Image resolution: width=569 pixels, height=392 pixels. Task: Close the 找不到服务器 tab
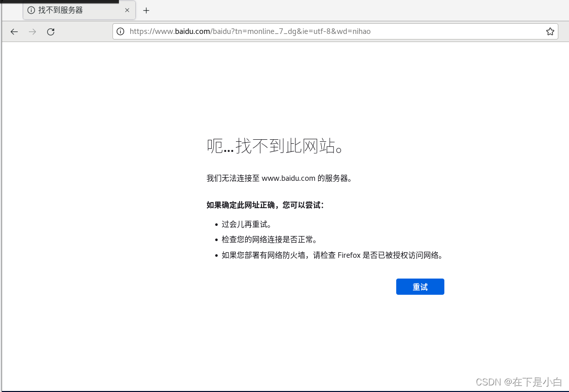[127, 10]
